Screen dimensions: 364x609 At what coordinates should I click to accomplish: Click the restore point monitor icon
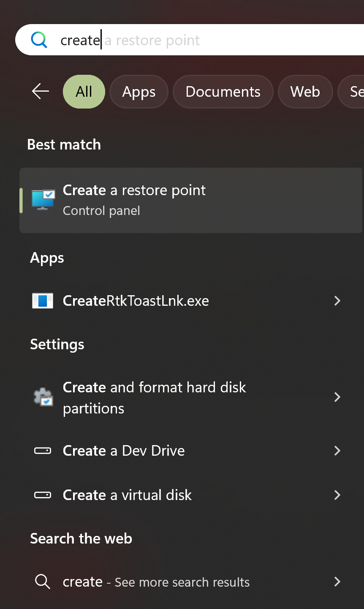pos(43,200)
